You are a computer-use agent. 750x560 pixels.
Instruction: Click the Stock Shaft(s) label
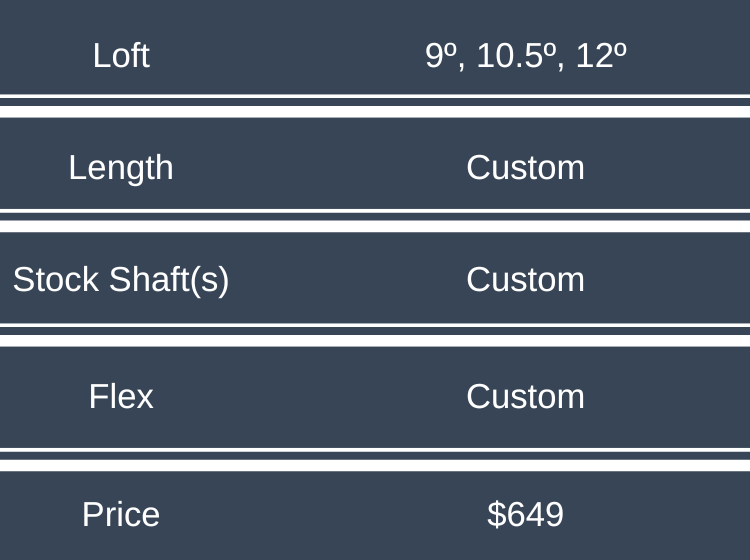click(121, 280)
